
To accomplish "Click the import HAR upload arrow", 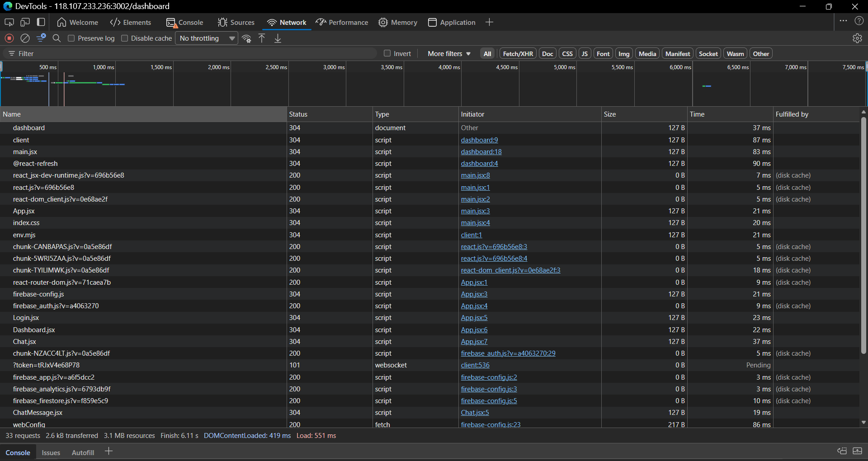I will pyautogui.click(x=262, y=38).
